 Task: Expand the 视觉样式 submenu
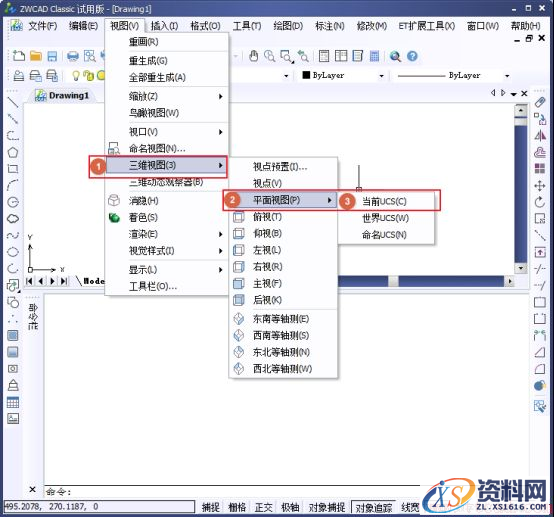coord(167,251)
